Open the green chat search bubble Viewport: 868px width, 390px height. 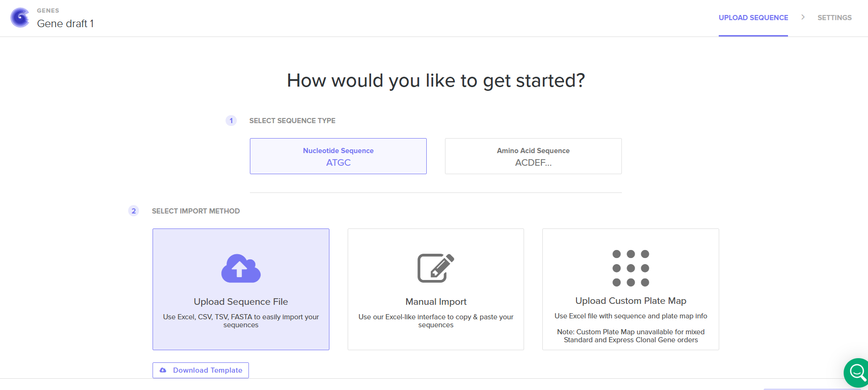tap(857, 373)
